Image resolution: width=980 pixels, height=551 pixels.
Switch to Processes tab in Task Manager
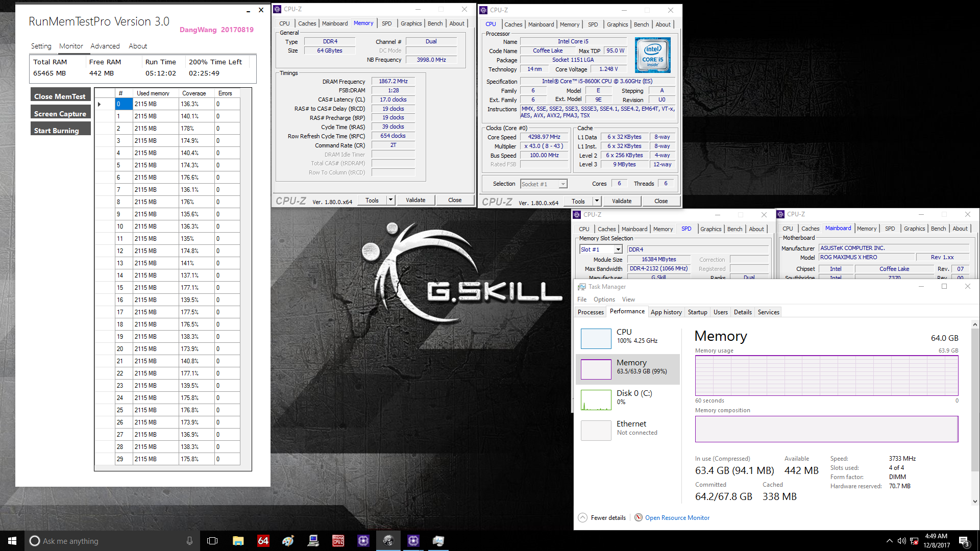coord(591,312)
